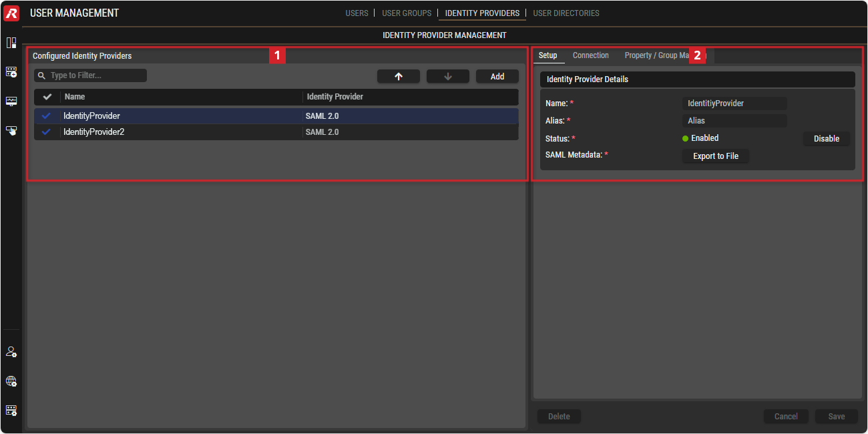This screenshot has height=434, width=868.
Task: Click the Disable button
Action: pyautogui.click(x=827, y=139)
